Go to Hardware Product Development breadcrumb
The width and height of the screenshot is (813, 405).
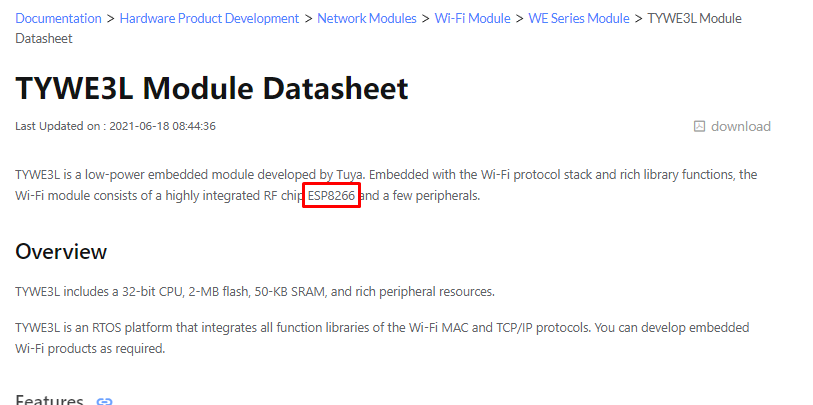pos(209,19)
